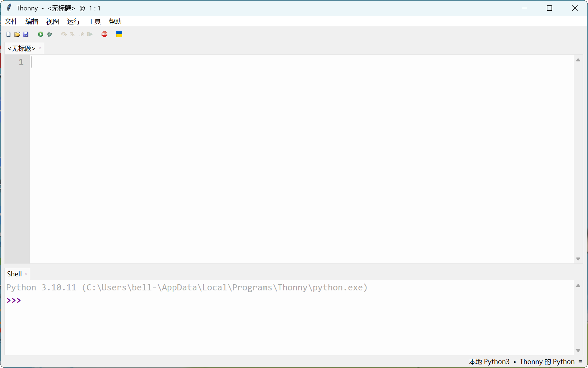
Task: Open the 帮助 menu
Action: pyautogui.click(x=115, y=22)
